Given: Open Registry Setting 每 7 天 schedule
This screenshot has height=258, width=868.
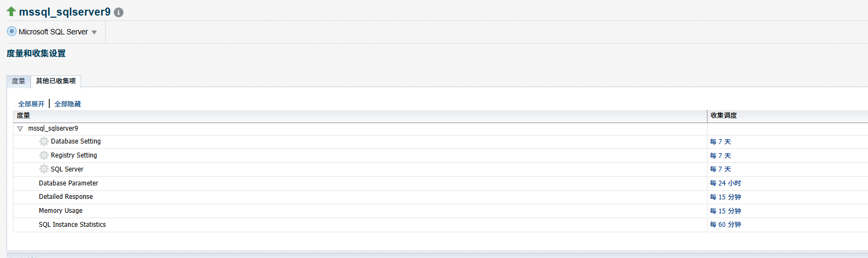Looking at the screenshot, I should click(x=720, y=156).
